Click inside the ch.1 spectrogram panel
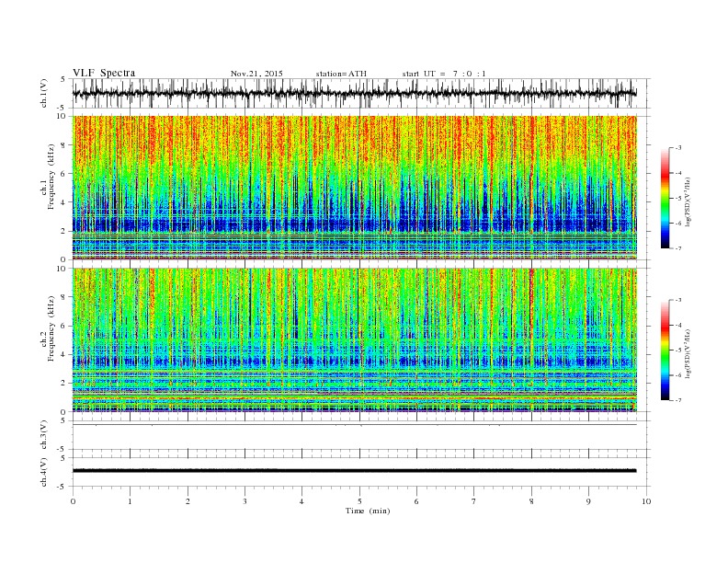This screenshot has width=728, height=563. pos(355,188)
